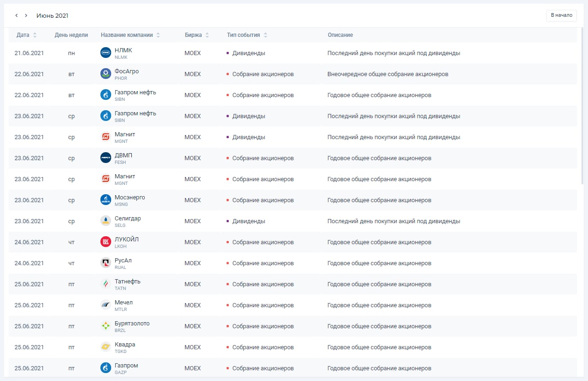The image size is (588, 381).
Task: Go to previous month with left chevron
Action: pos(16,15)
